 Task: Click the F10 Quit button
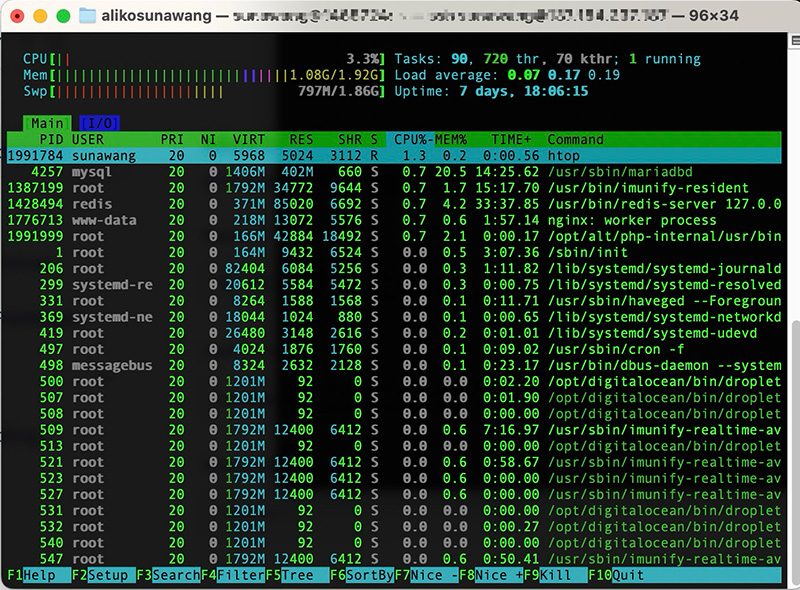tap(684, 575)
